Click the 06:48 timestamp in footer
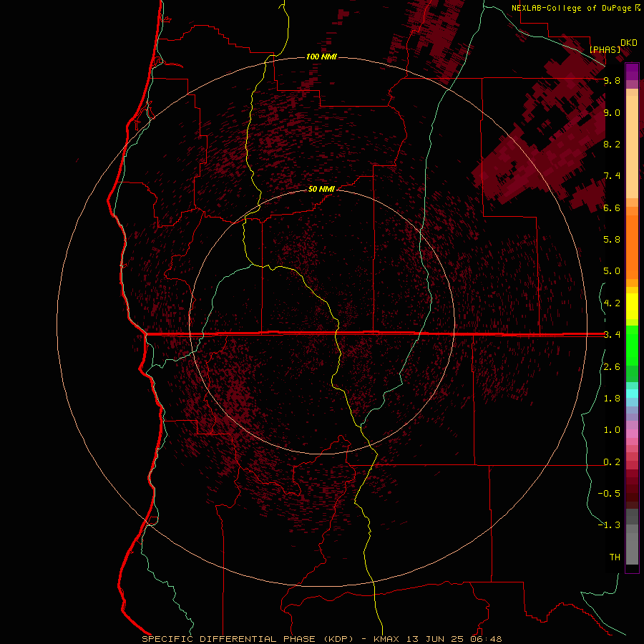Screen dimensions: 644x644 487,639
